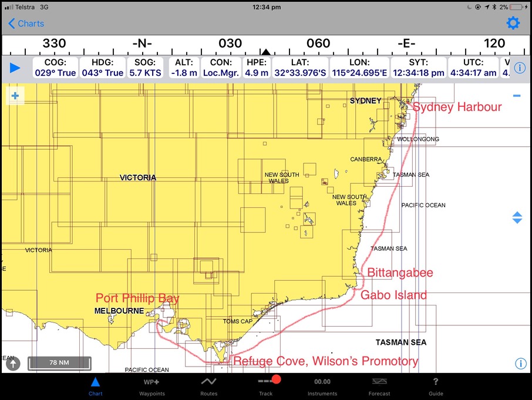Tap the 330 mark on compass ribbon

[x=54, y=43]
